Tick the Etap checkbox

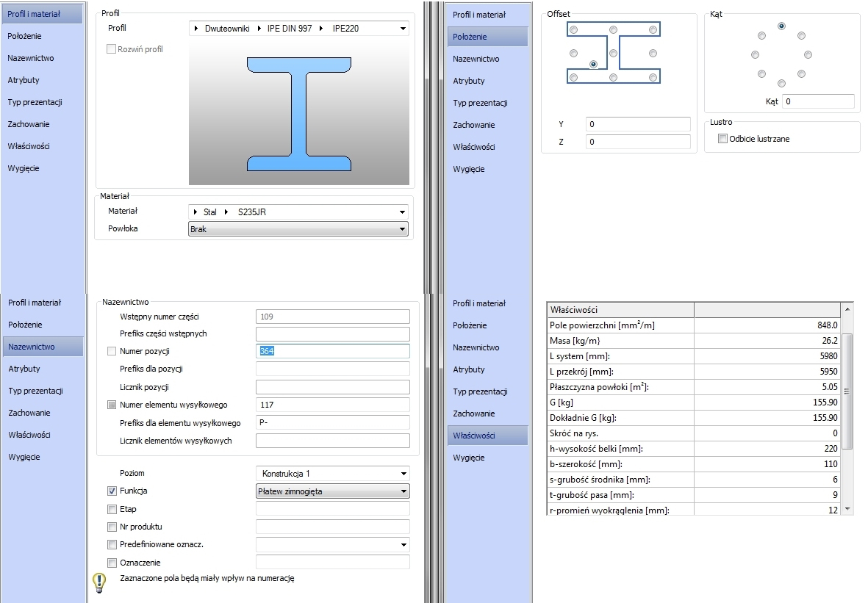tap(112, 509)
